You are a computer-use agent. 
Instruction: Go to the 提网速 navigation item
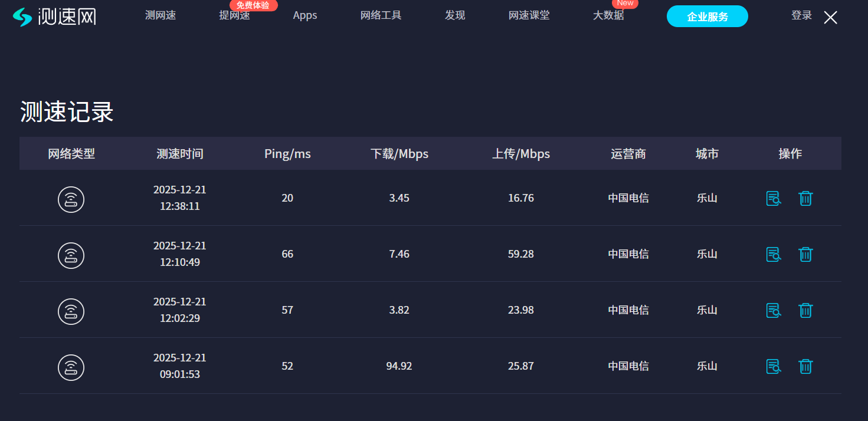234,15
